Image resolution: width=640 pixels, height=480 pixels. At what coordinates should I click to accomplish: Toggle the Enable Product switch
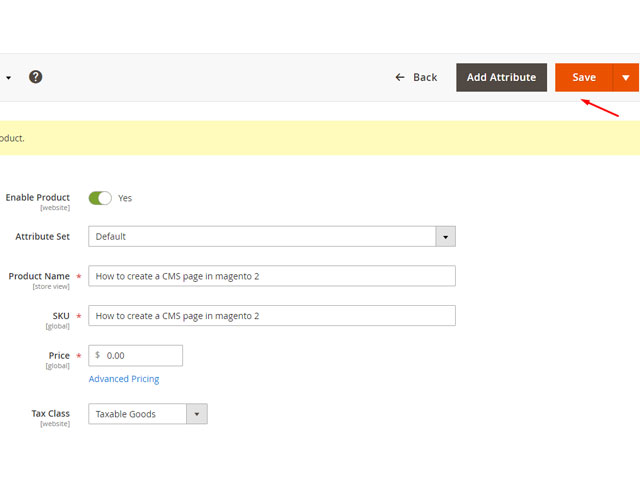click(x=100, y=198)
